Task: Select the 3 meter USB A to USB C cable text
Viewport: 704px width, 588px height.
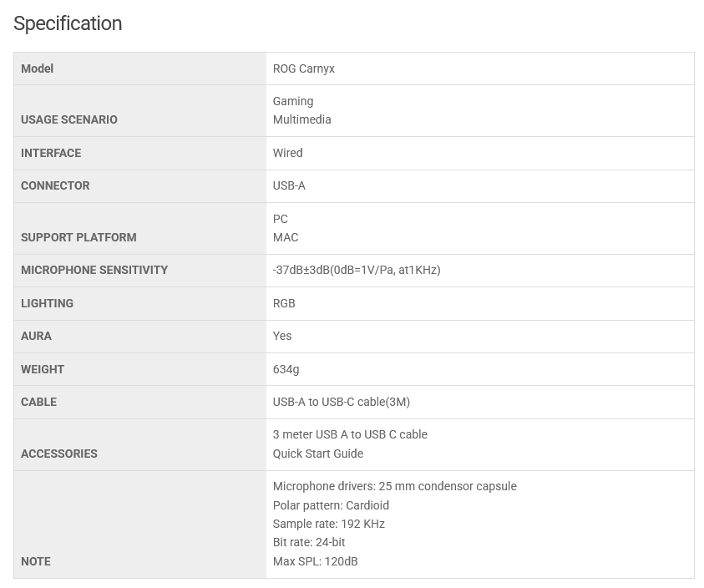Action: click(x=350, y=434)
